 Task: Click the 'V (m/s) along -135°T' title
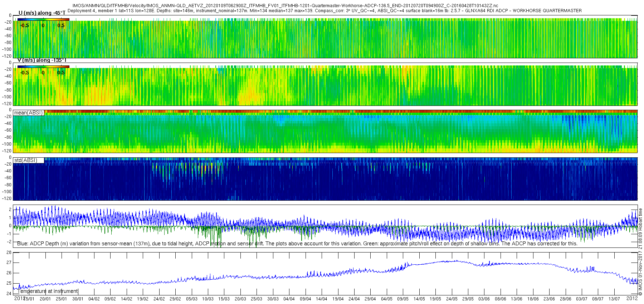[x=42, y=60]
